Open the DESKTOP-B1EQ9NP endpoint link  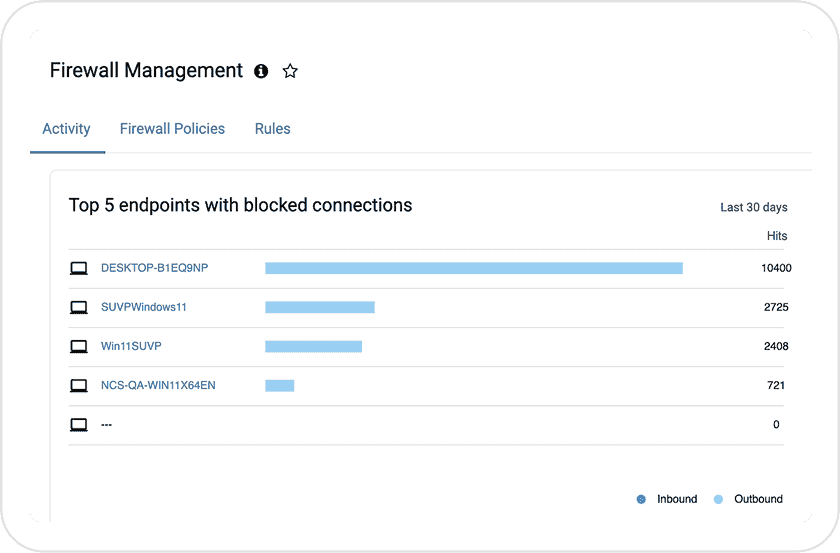click(x=154, y=268)
